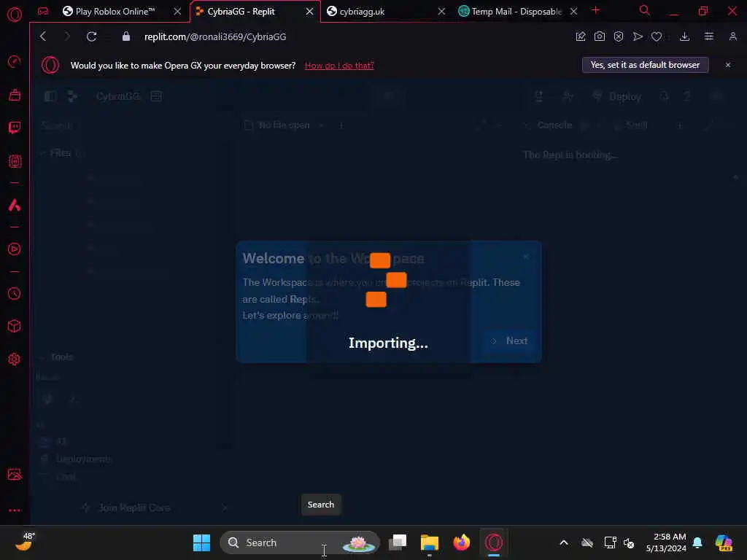Screen dimensions: 747x560
Task: Add page to bookmarks heart icon
Action: click(x=657, y=36)
